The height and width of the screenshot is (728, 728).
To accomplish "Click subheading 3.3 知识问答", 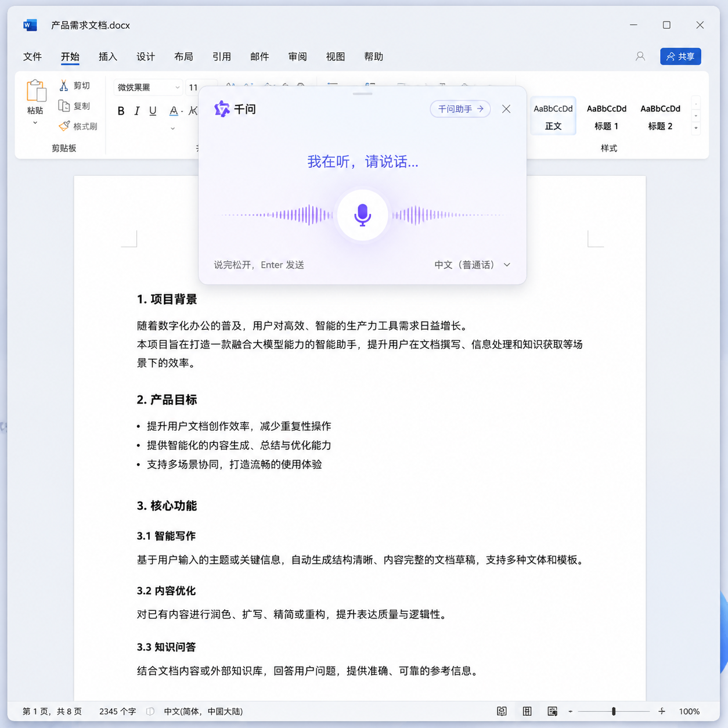I will 166,647.
